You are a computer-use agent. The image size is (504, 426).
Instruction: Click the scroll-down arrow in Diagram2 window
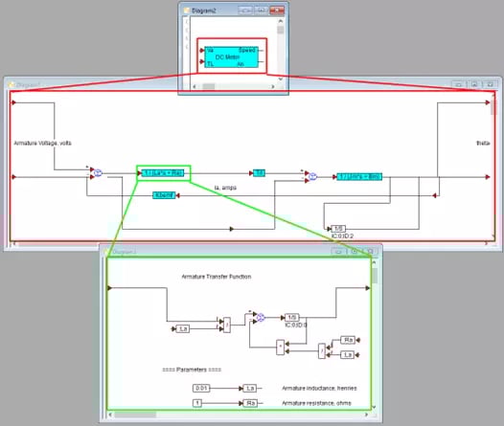coord(281,78)
